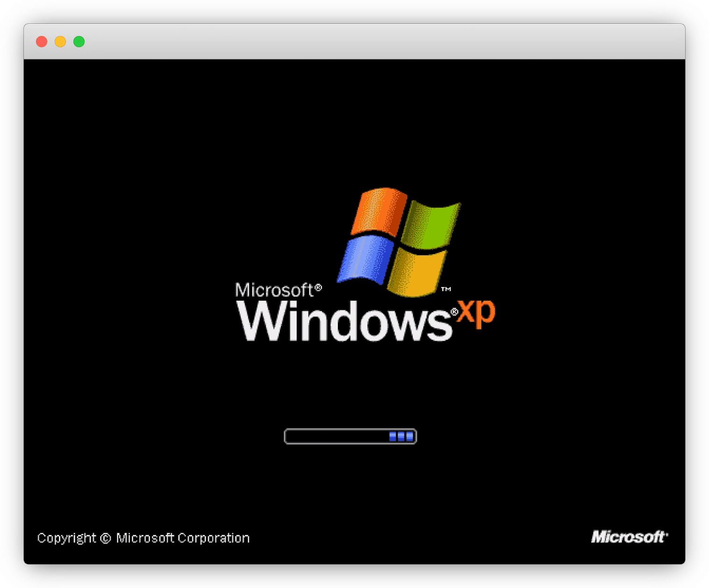This screenshot has width=709, height=588.
Task: Click the italic Microsoft logo bottom right
Action: point(629,537)
